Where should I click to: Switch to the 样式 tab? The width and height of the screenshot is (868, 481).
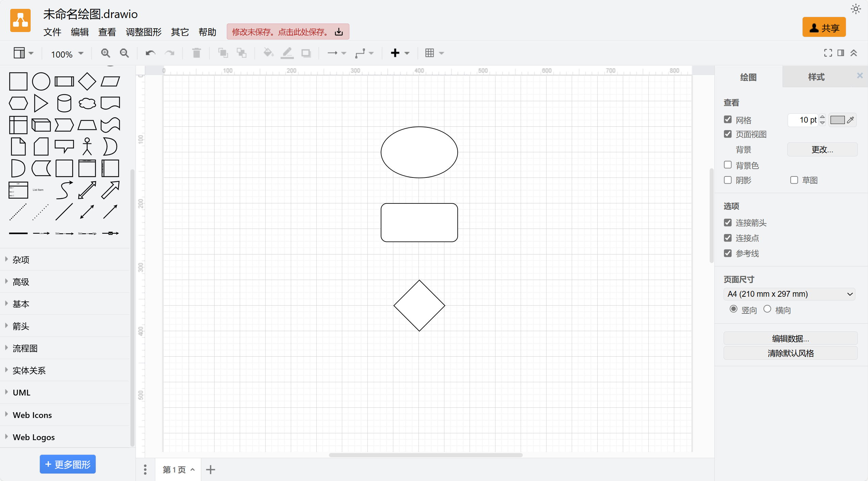coord(816,77)
